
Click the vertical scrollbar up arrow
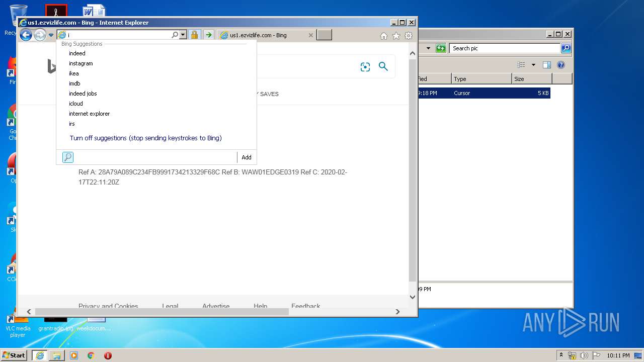tap(413, 53)
